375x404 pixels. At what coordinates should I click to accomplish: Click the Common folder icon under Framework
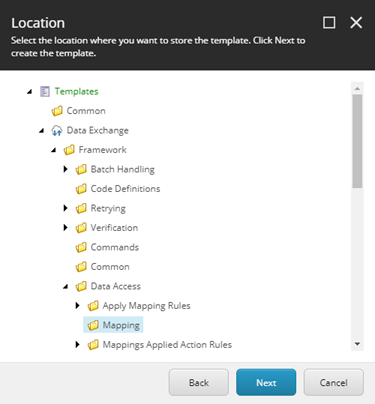(81, 267)
